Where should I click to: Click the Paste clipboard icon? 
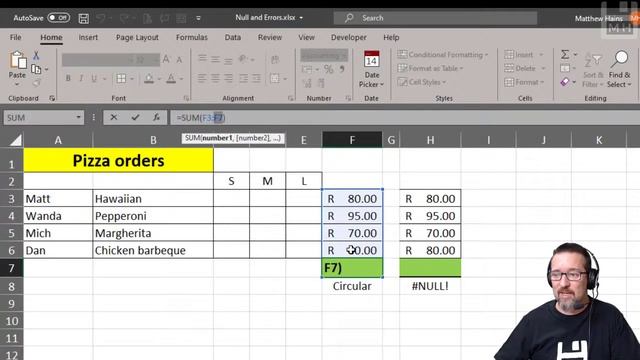pos(18,60)
